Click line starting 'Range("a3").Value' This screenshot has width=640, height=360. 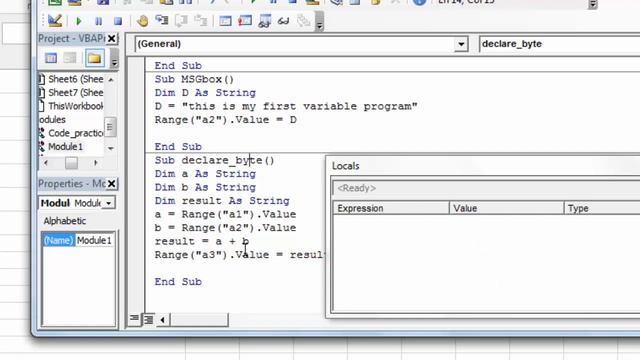point(240,255)
